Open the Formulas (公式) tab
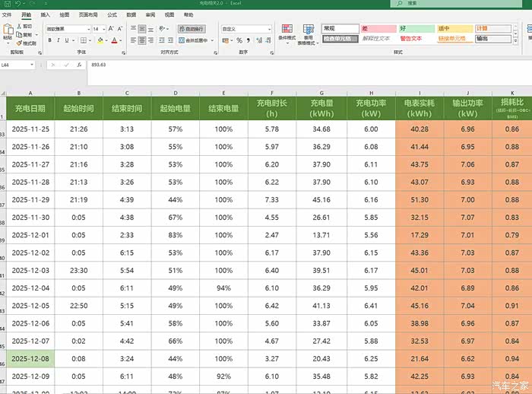 pos(112,14)
